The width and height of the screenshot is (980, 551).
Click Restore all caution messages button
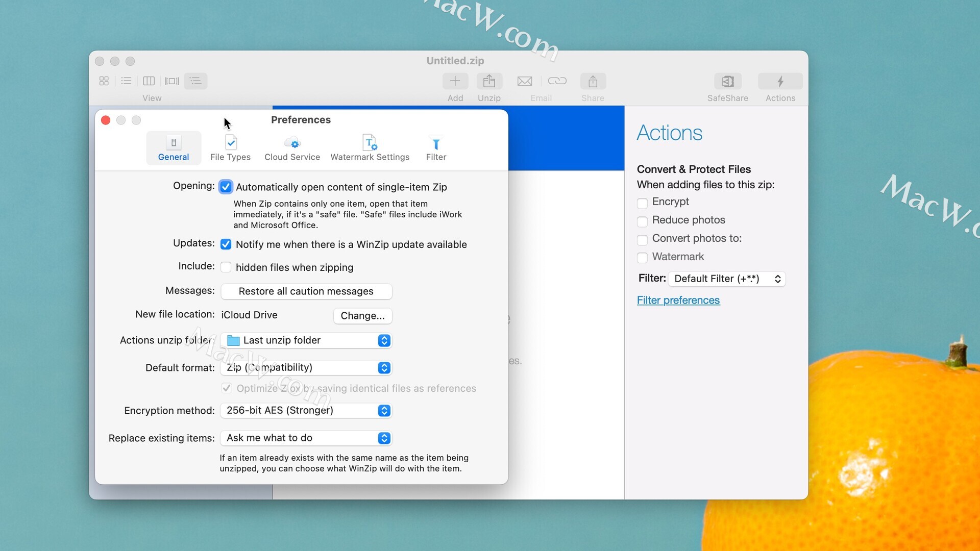(306, 291)
